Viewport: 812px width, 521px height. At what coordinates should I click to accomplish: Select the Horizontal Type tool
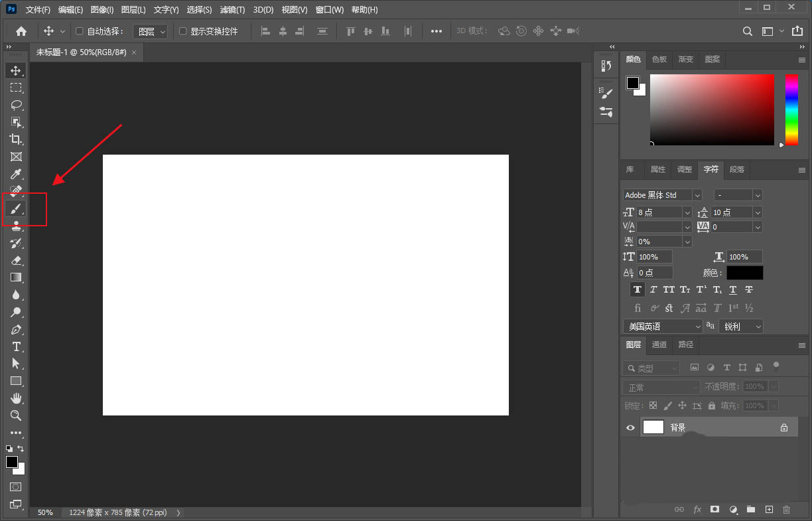pyautogui.click(x=16, y=346)
